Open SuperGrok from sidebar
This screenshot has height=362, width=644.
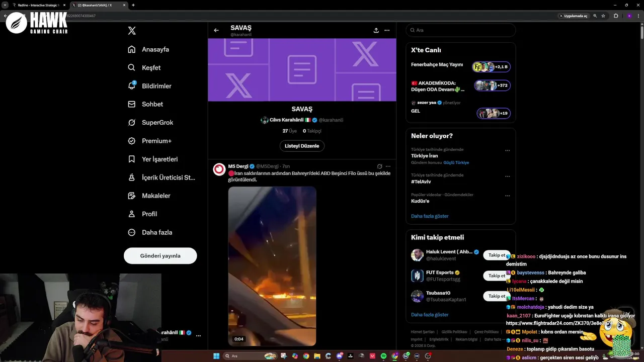(151, 122)
